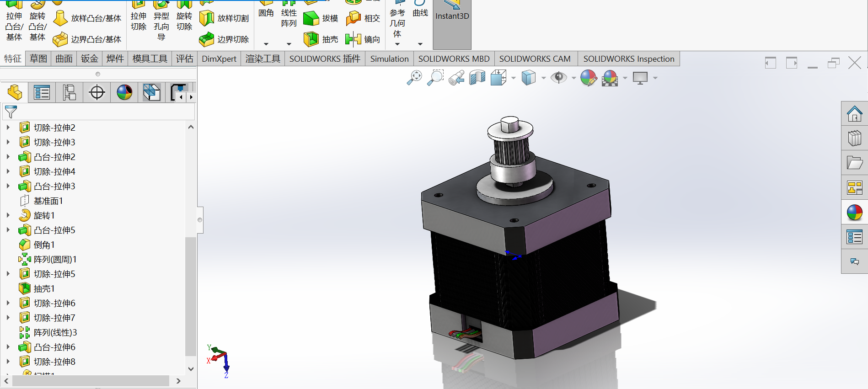Viewport: 868px width, 389px height.
Task: Click the feature tree filter input field
Action: (x=99, y=112)
